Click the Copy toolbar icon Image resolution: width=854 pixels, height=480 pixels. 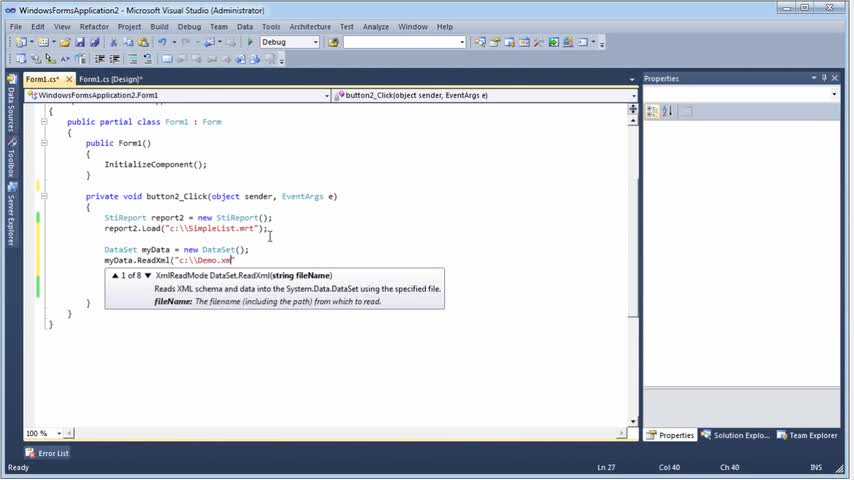pos(128,42)
